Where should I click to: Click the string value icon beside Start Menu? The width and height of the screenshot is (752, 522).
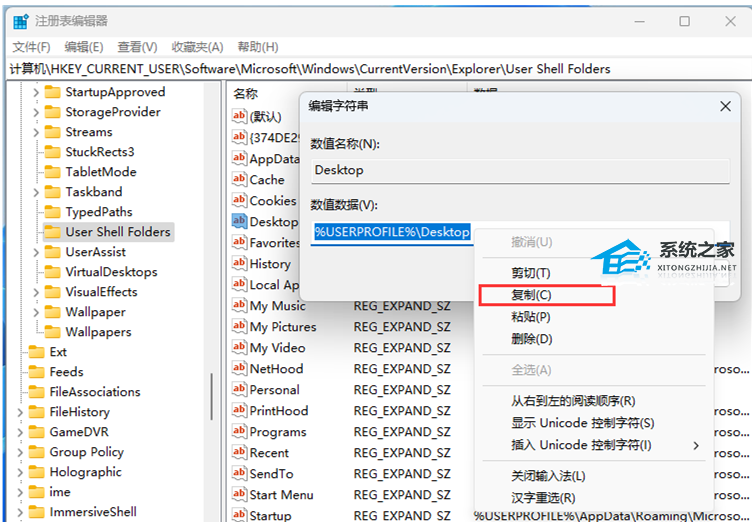click(x=239, y=494)
